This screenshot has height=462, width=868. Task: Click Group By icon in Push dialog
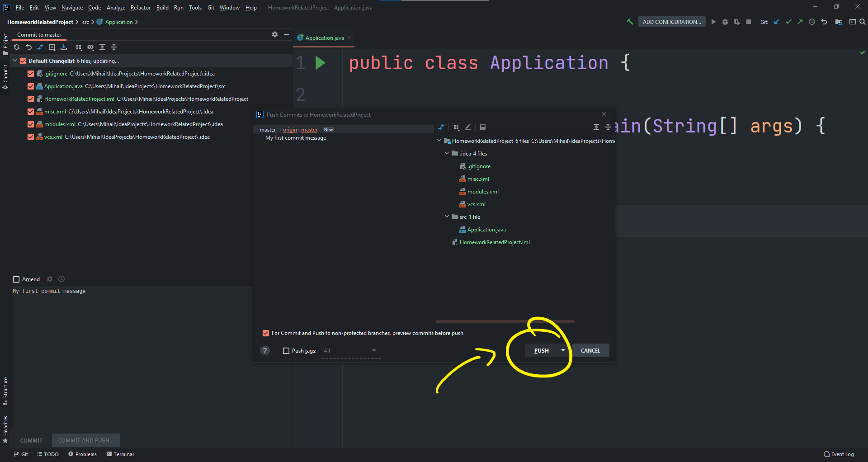pyautogui.click(x=457, y=127)
